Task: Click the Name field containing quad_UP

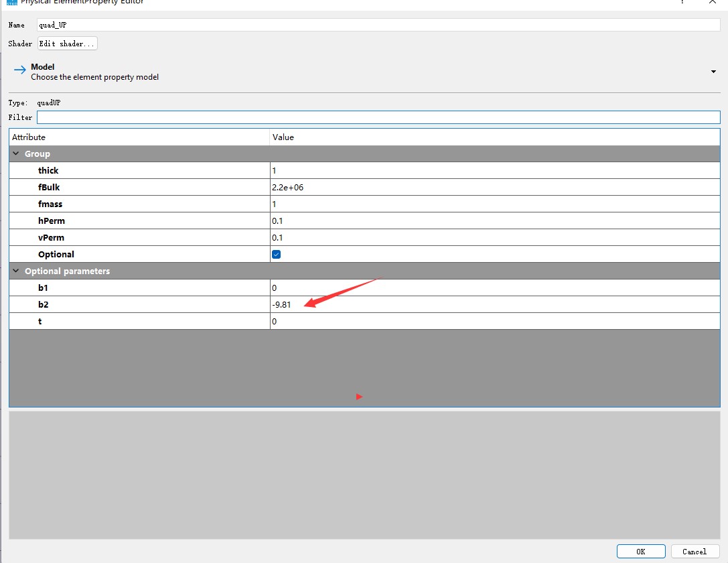Action: click(x=378, y=25)
